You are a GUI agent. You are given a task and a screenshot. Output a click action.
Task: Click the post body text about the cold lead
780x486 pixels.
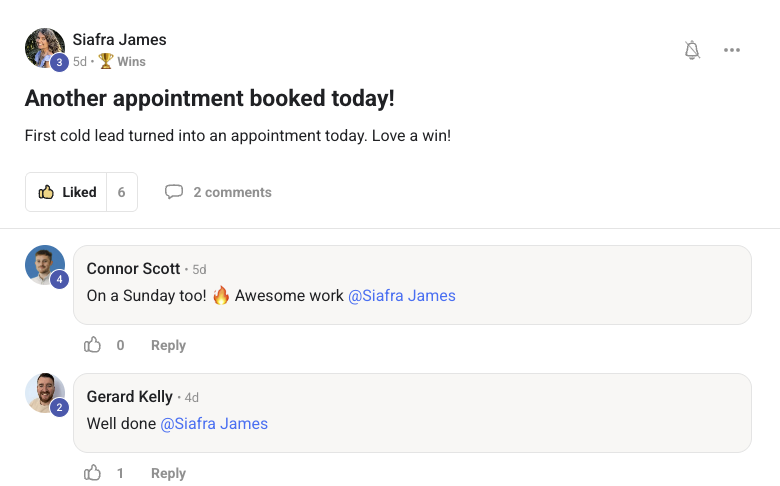[x=238, y=135]
